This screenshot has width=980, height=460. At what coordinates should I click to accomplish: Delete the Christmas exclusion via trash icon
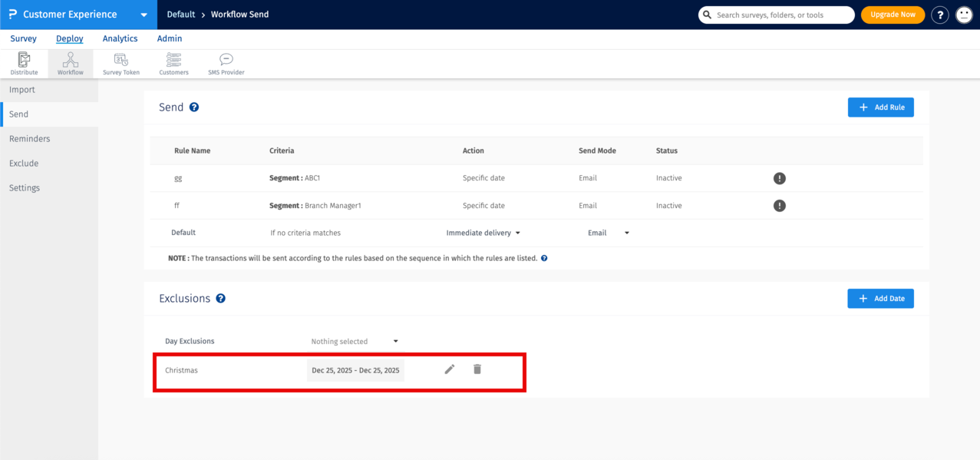(477, 369)
